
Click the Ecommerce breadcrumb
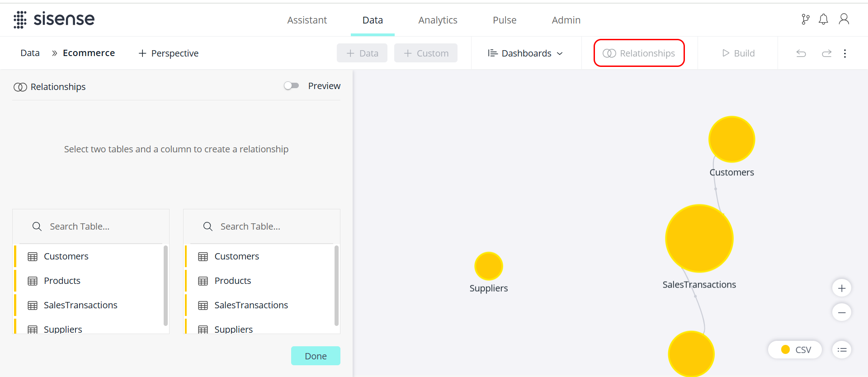pos(89,53)
